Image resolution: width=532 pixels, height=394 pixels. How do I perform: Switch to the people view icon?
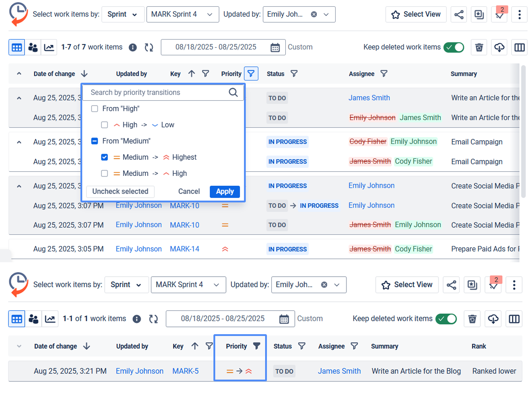(x=33, y=47)
